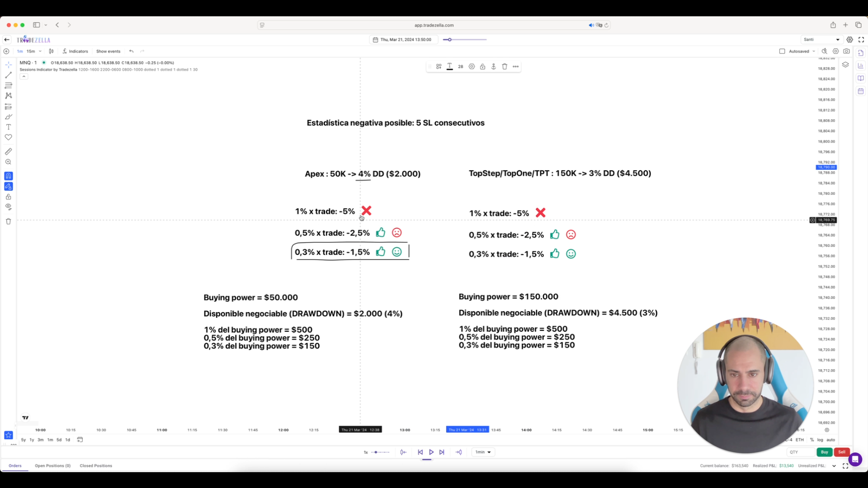Viewport: 868px width, 488px height.
Task: Change text color in floating toolbar
Action: 450,67
